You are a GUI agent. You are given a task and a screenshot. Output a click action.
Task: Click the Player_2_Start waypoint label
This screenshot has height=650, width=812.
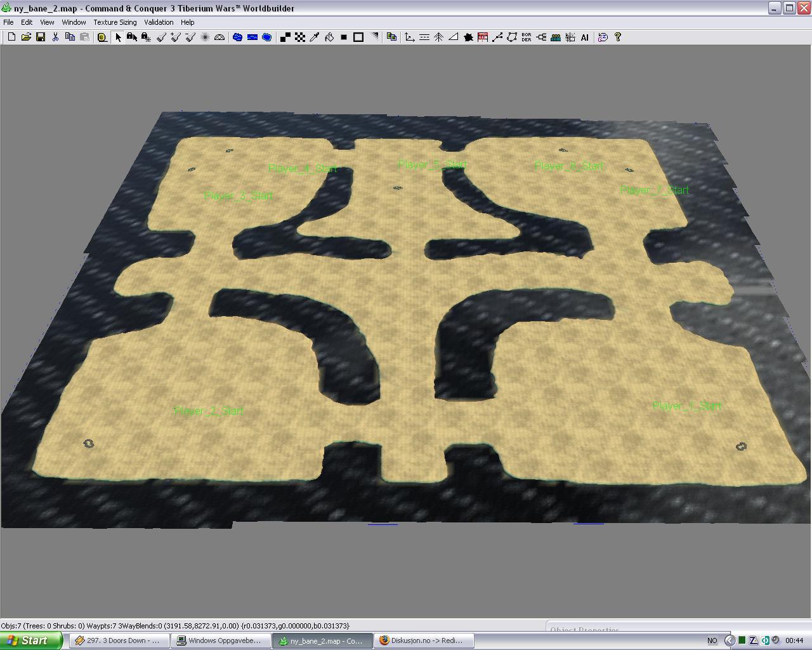pos(209,411)
